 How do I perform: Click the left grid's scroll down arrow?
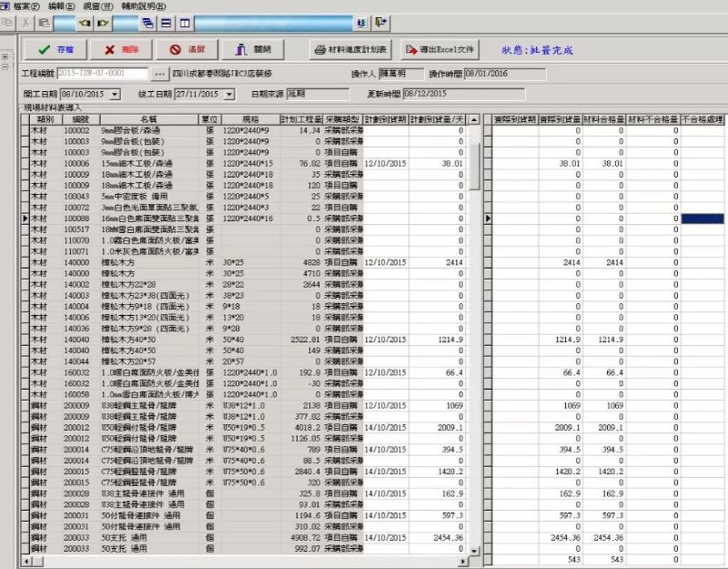(473, 551)
